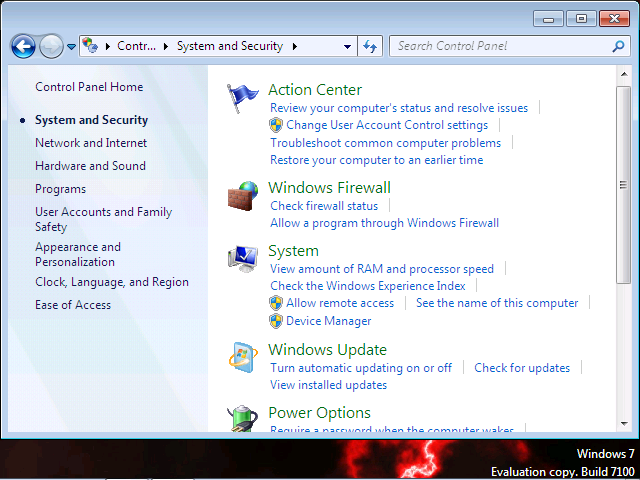Click the Power Options battery icon
The image size is (640, 480).
(243, 419)
